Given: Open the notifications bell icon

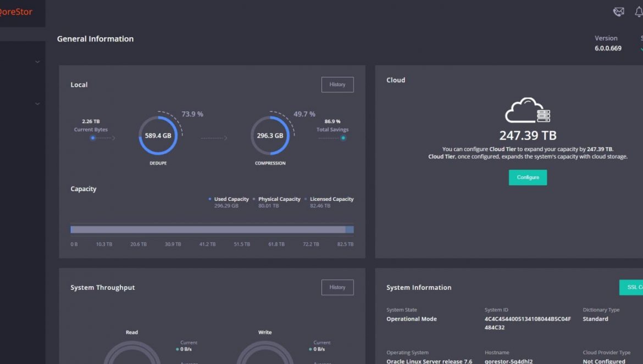Looking at the screenshot, I should 639,12.
